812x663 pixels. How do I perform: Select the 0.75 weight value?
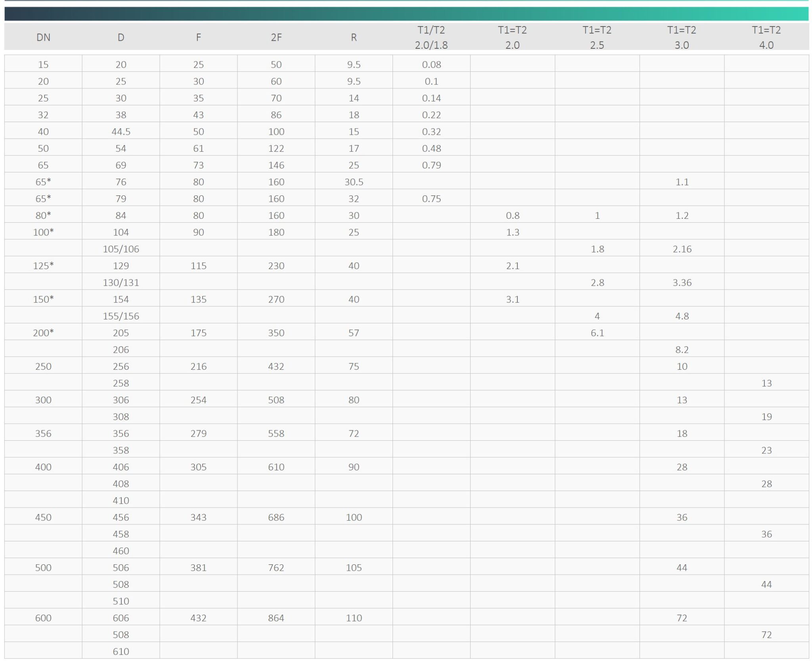(x=431, y=199)
